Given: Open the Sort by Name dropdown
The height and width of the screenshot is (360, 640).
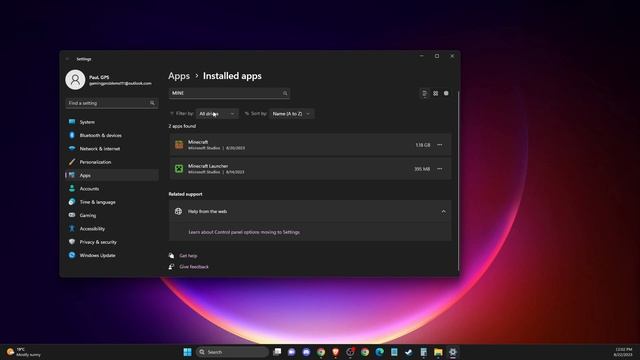Looking at the screenshot, I should (291, 114).
